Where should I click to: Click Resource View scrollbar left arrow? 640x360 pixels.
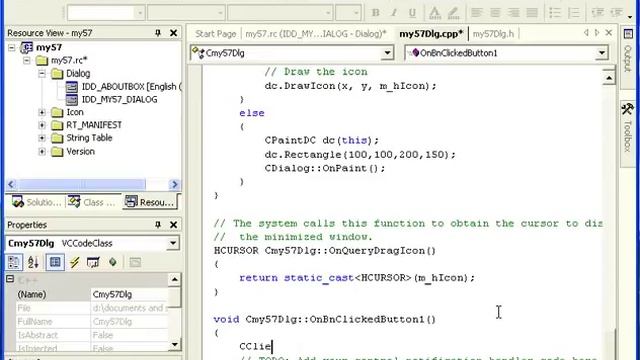[x=11, y=184]
